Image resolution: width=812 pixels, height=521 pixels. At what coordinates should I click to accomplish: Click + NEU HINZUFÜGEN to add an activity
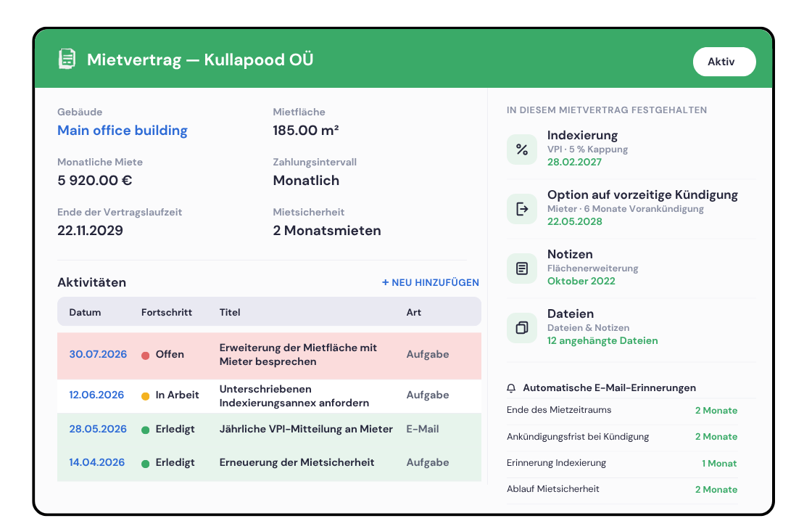[x=431, y=282]
